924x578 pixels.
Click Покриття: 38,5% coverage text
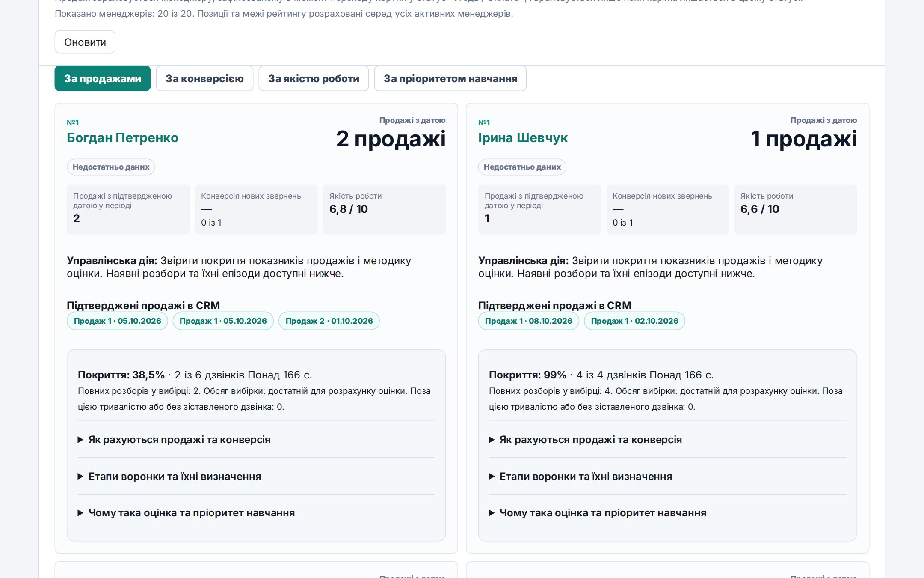tap(121, 375)
